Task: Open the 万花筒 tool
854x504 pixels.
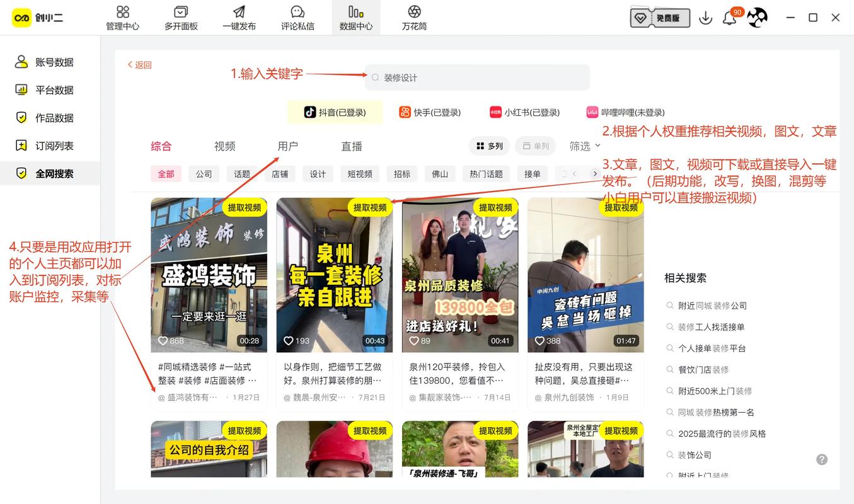Action: pos(414,18)
